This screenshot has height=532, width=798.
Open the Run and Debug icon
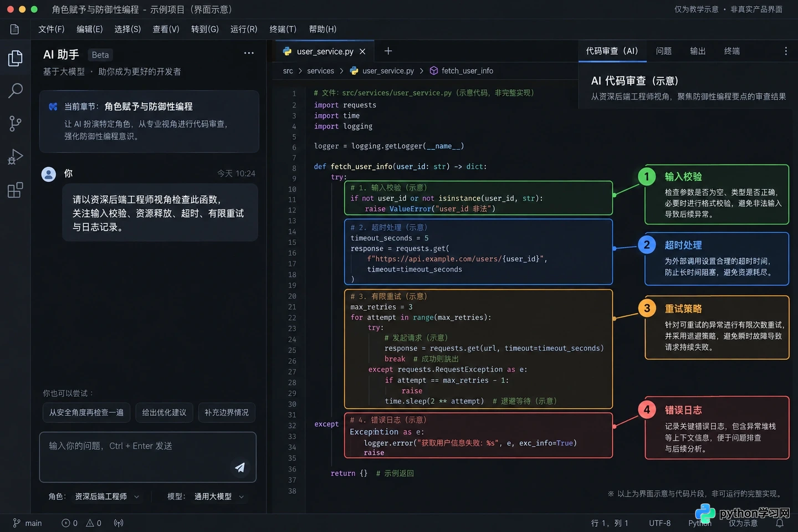[x=15, y=157]
